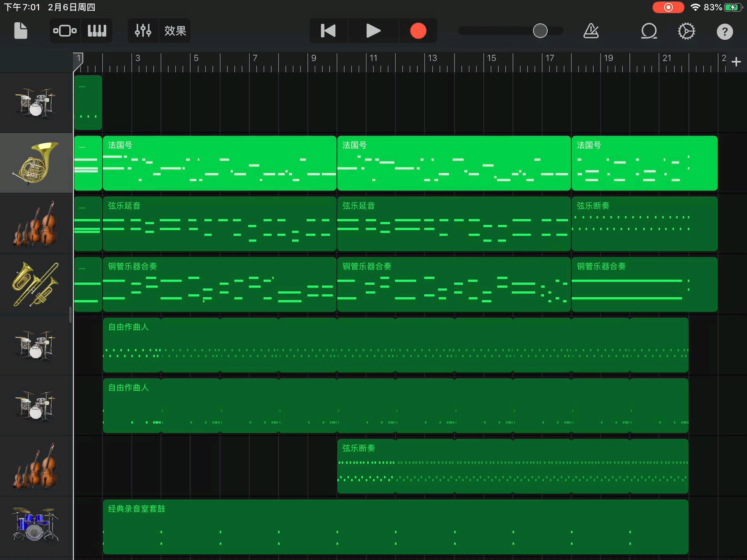Tap status bar time 下午7:01
The height and width of the screenshot is (560, 747).
(22, 7)
